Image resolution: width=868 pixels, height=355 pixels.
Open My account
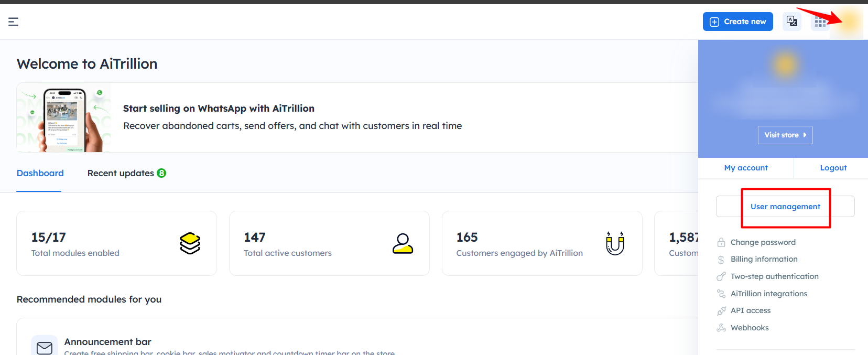pos(745,168)
